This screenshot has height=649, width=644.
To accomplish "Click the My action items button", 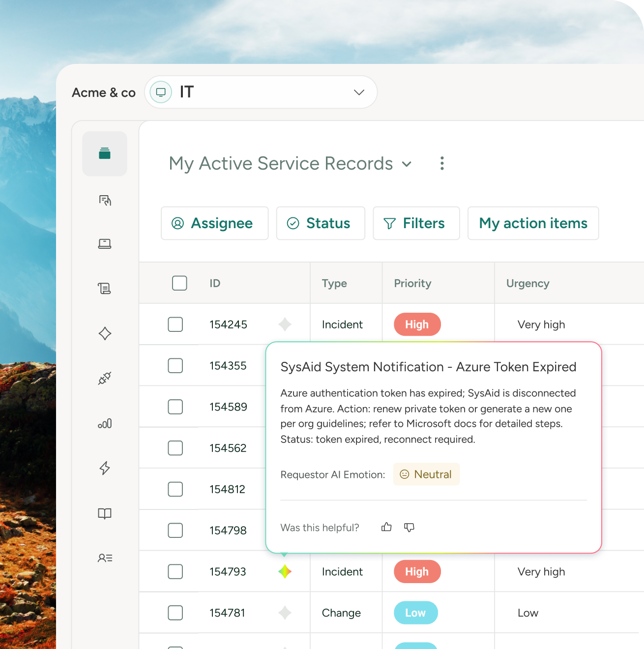I will [533, 223].
